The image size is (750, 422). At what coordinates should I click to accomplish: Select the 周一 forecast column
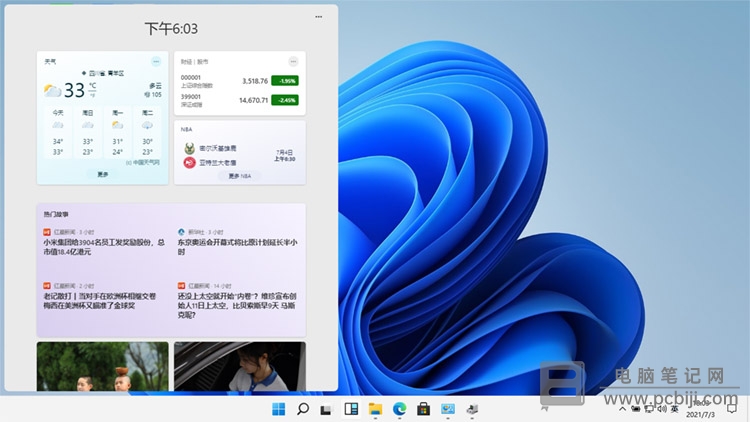tap(118, 133)
